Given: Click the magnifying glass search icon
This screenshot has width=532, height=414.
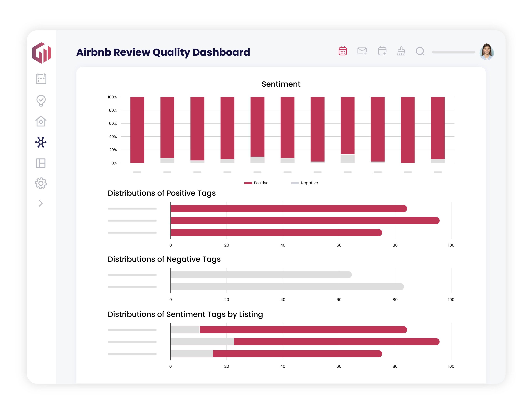Looking at the screenshot, I should 420,51.
